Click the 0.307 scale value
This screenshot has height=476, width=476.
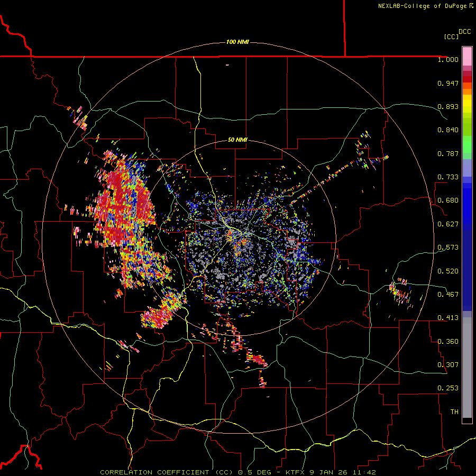click(448, 365)
